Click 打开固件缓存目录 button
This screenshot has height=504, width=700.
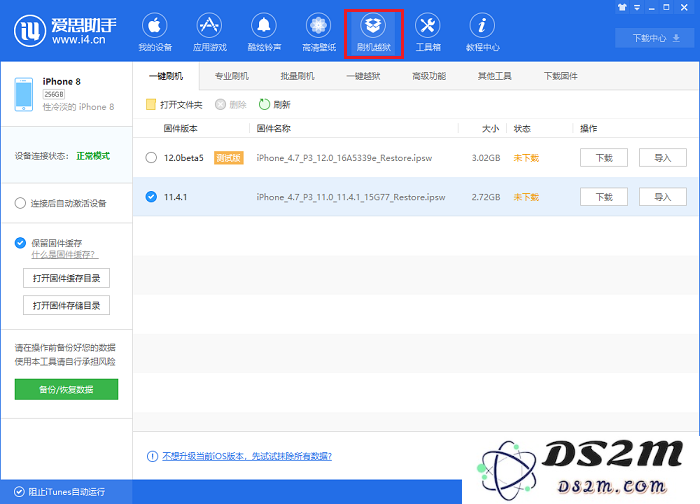[x=67, y=278]
